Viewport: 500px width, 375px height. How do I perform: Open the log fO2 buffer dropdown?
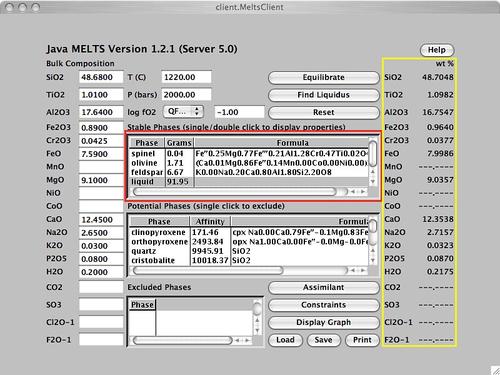(183, 112)
